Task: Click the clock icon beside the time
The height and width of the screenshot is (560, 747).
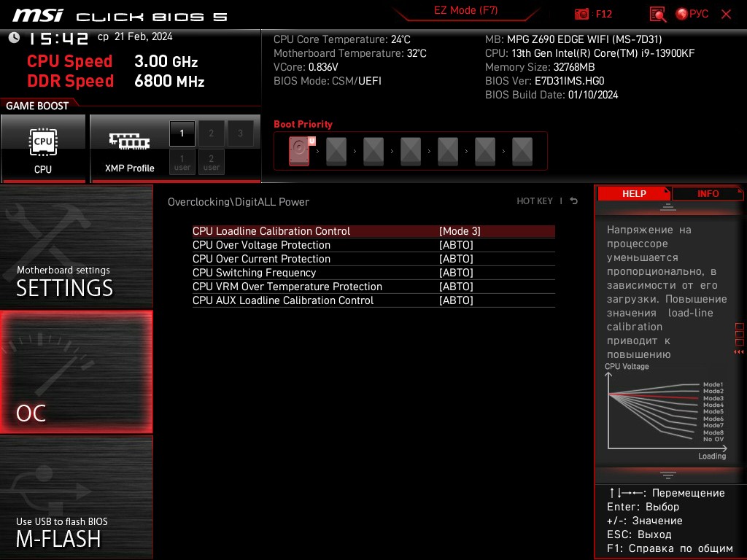Action: pos(14,37)
